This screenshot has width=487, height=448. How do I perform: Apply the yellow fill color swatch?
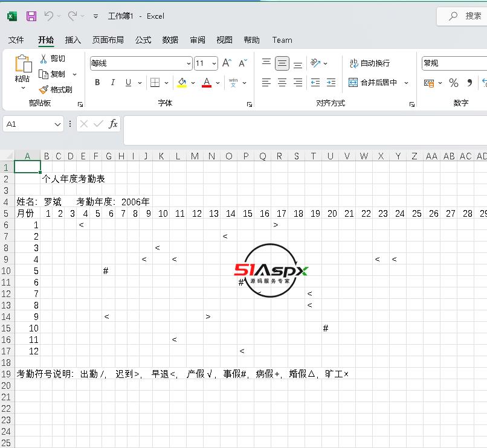[182, 83]
